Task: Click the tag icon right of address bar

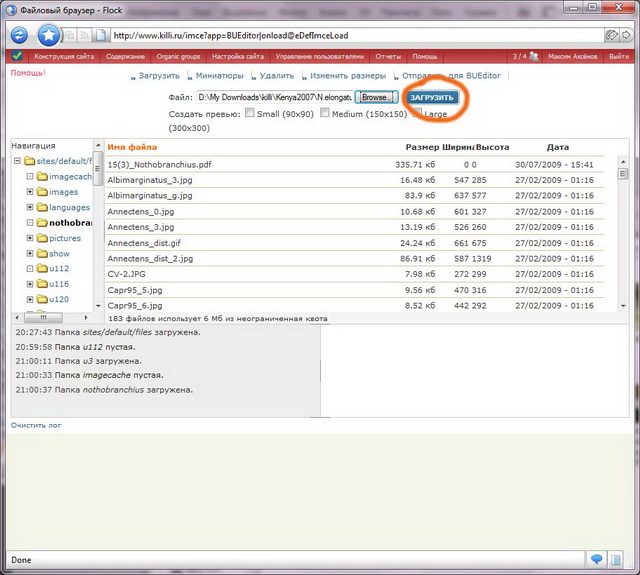Action: tap(611, 35)
